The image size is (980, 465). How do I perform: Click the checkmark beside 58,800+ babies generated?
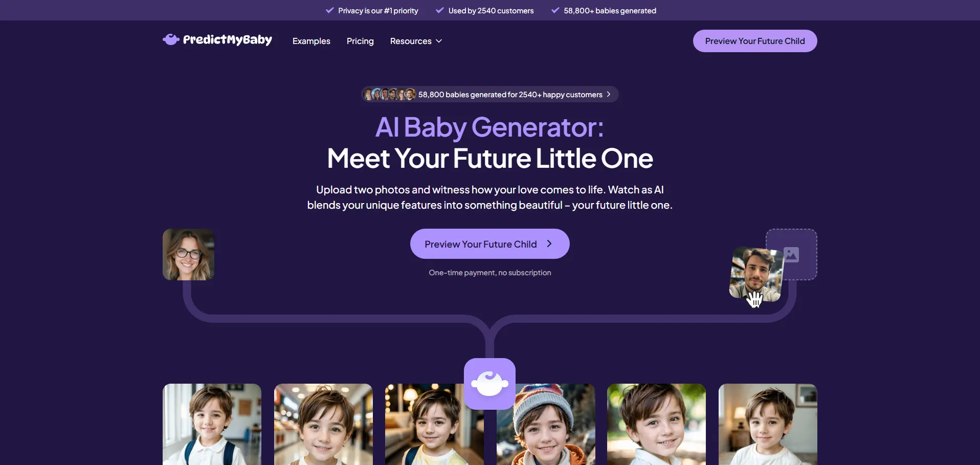(555, 10)
